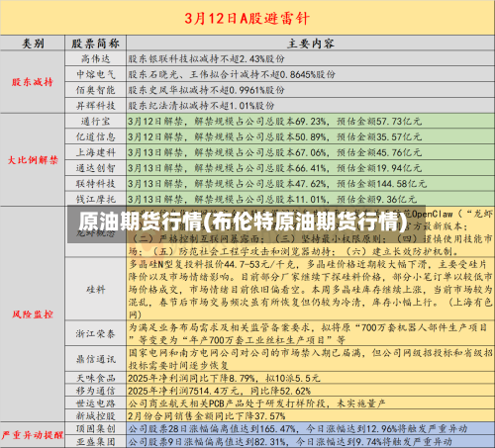This screenshot has height=448, width=495.
Task: Select the 中熔电气 stock name cell
Action: tap(95, 74)
